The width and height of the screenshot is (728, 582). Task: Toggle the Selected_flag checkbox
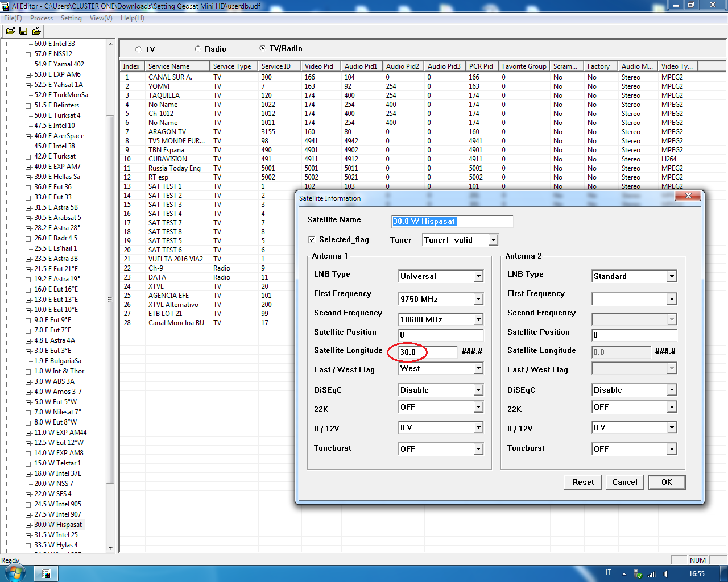coord(312,239)
